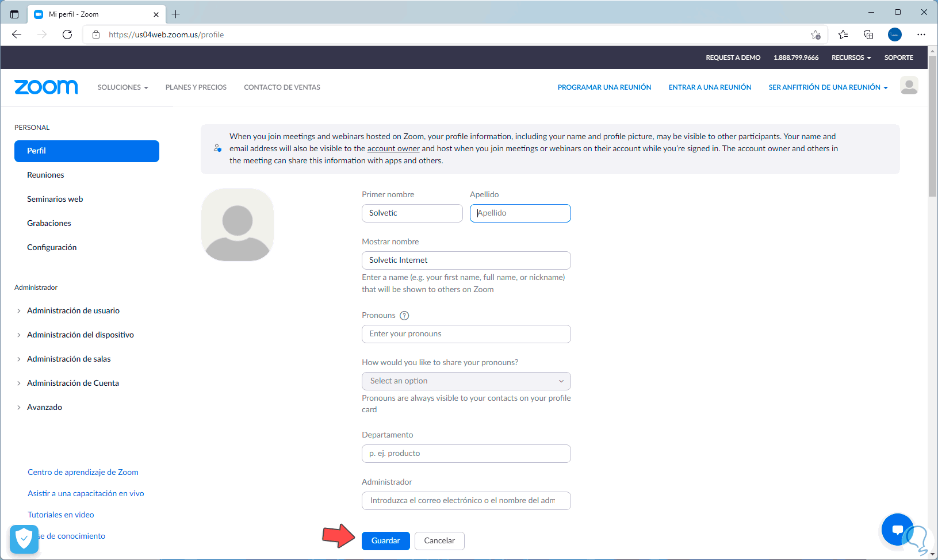This screenshot has width=938, height=560.
Task: Open browser settings and more menu
Action: 921,34
